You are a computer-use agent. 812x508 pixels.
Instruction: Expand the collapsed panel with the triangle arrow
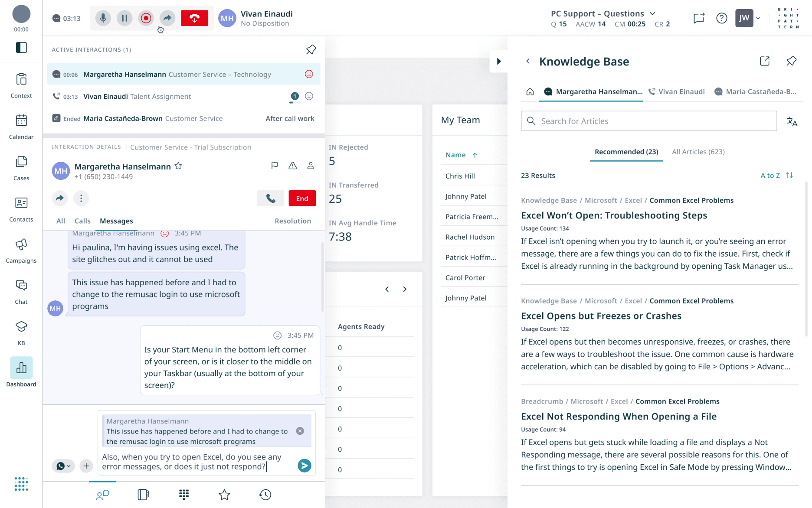pyautogui.click(x=499, y=61)
